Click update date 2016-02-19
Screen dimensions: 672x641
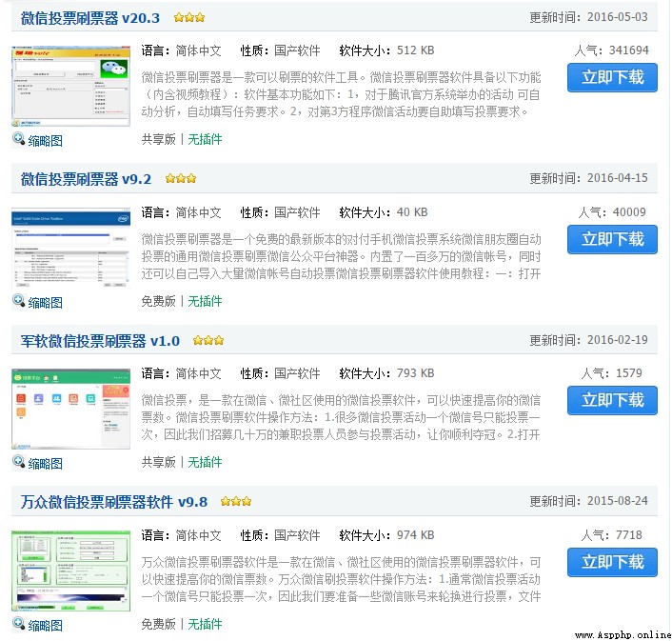pos(618,340)
